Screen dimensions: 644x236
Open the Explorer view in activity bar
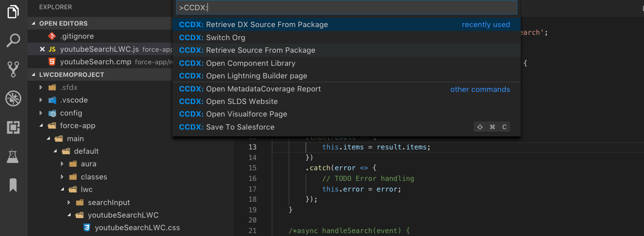14,12
